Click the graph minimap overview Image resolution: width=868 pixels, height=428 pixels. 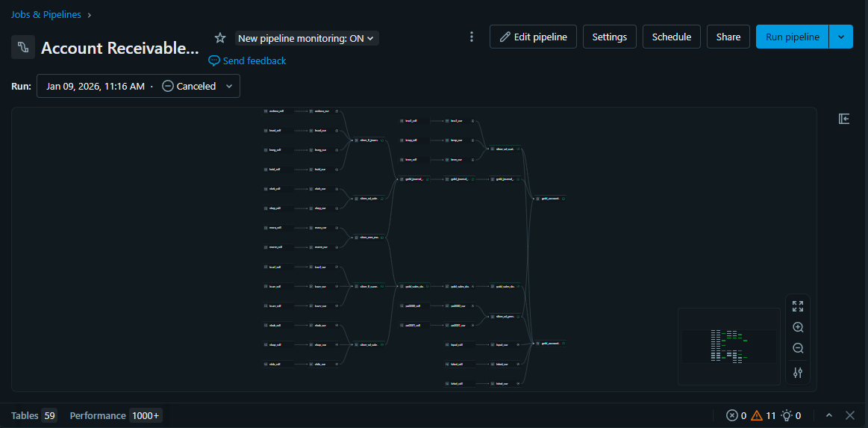tap(728, 347)
